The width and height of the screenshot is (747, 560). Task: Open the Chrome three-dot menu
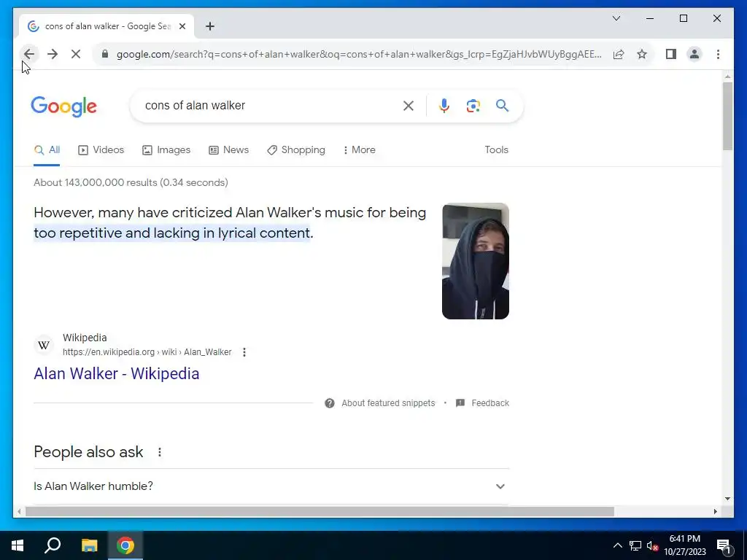(718, 54)
